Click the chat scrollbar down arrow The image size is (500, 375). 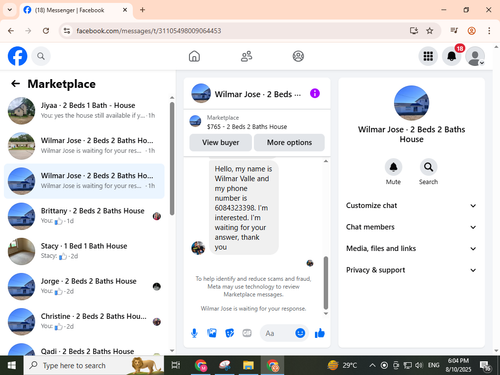pos(326,314)
